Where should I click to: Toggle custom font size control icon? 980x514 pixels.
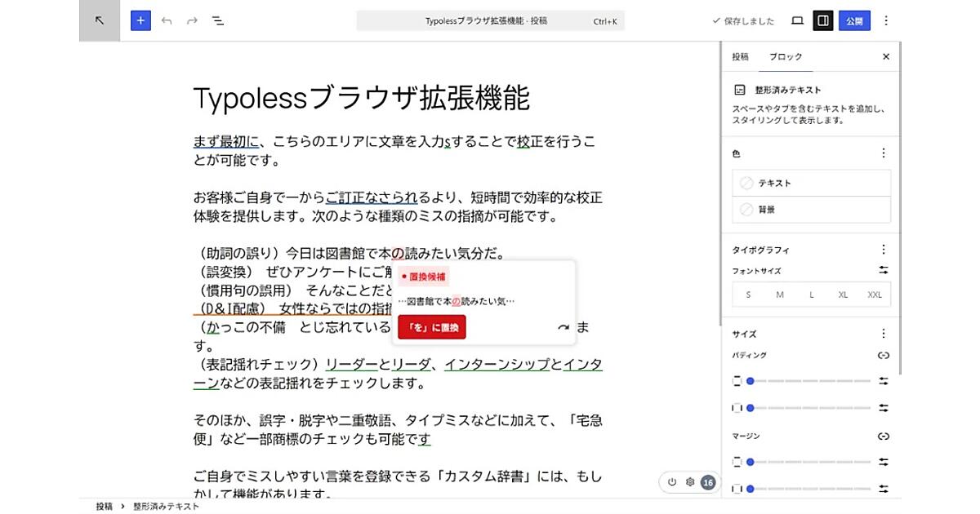click(883, 270)
